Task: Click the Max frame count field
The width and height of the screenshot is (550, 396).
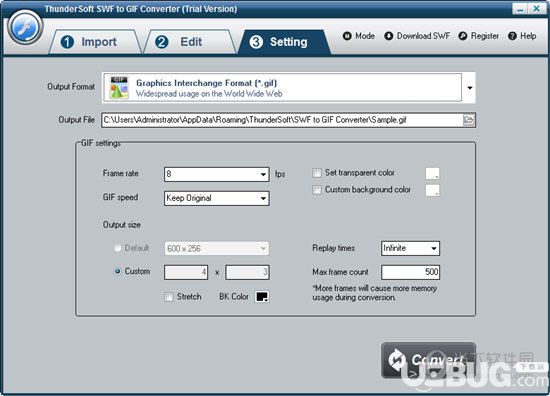Action: click(410, 272)
